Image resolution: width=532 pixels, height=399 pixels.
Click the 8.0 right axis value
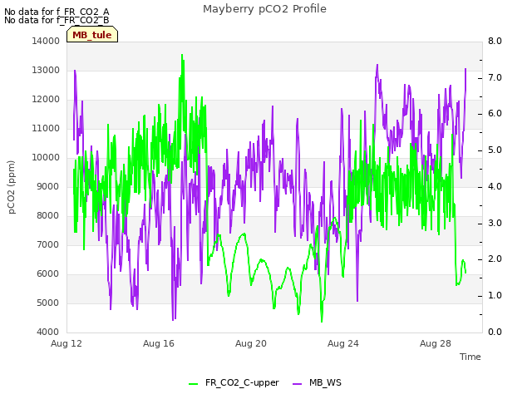495,41
